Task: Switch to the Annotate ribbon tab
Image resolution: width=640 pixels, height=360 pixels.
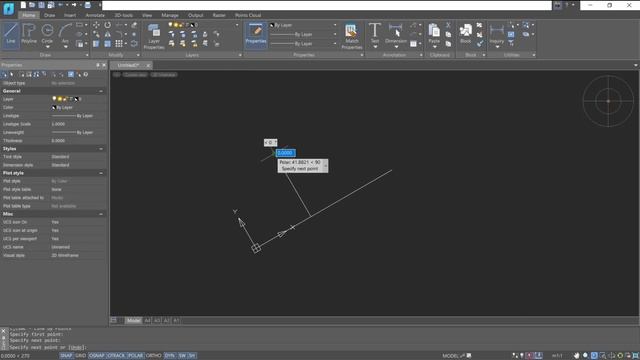Action: coord(95,15)
